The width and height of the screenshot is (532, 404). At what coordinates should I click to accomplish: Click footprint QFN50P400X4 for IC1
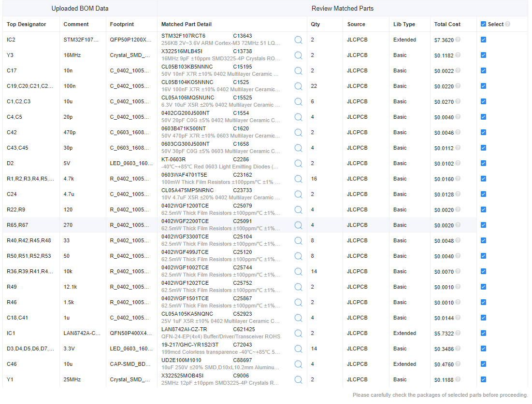(x=130, y=333)
